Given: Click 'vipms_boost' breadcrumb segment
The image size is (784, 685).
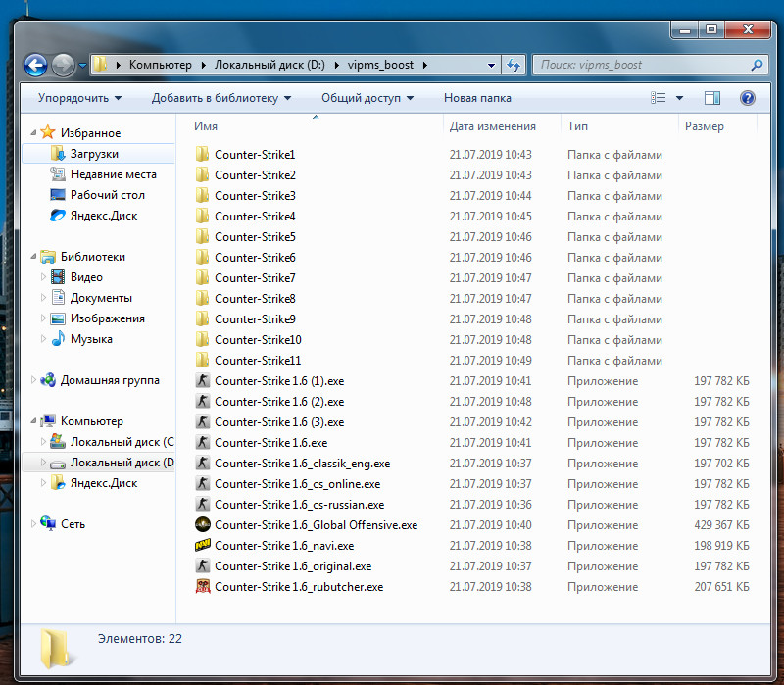Looking at the screenshot, I should pyautogui.click(x=380, y=65).
